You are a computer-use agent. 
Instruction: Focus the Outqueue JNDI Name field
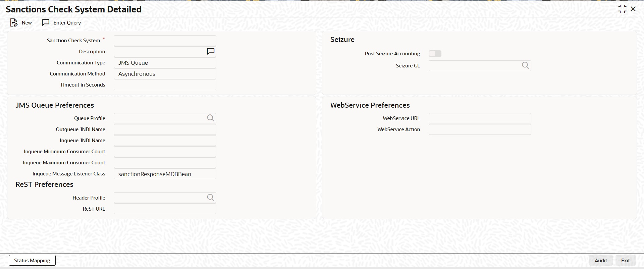(165, 129)
